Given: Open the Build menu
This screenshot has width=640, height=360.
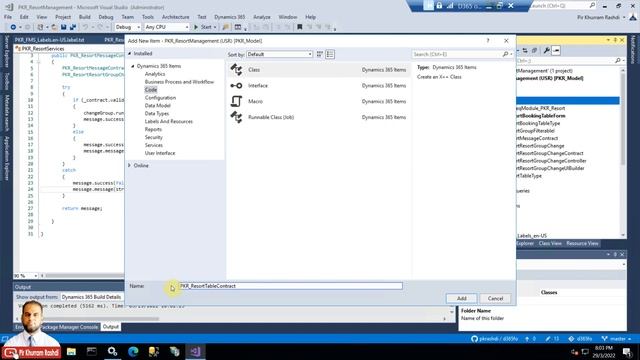Looking at the screenshot, I should coord(84,17).
